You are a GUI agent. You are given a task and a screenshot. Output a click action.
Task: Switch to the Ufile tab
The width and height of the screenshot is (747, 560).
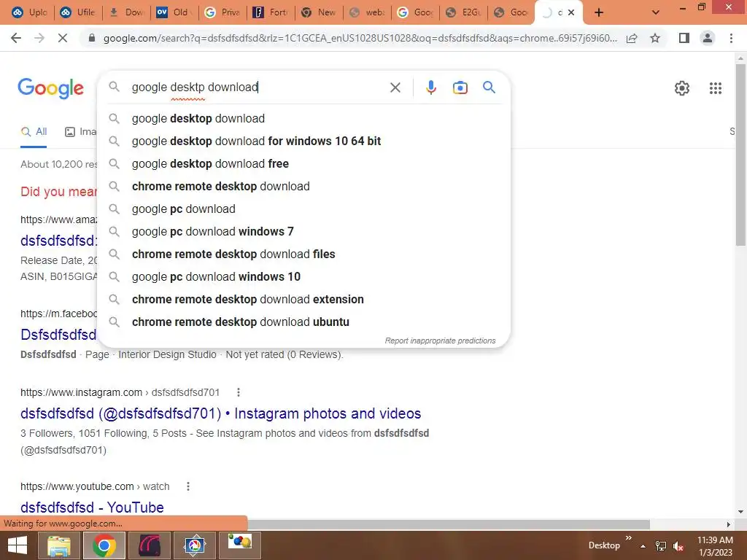[77, 12]
